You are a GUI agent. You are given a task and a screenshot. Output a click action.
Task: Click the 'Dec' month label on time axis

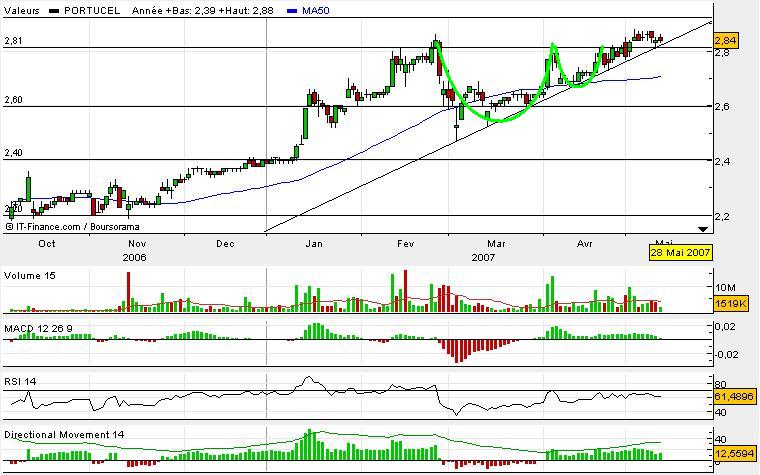tap(225, 243)
